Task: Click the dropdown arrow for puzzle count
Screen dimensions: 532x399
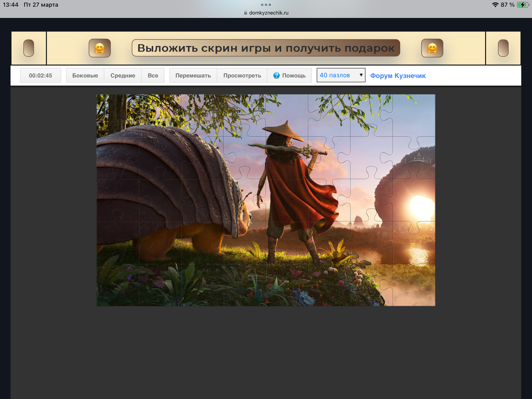Action: tap(361, 75)
